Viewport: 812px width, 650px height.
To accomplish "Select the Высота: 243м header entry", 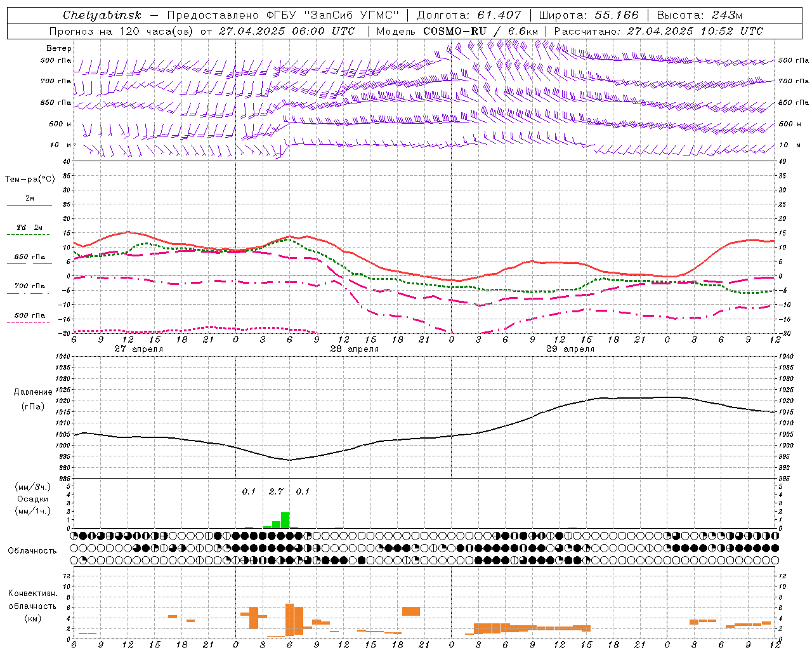I will pyautogui.click(x=700, y=15).
